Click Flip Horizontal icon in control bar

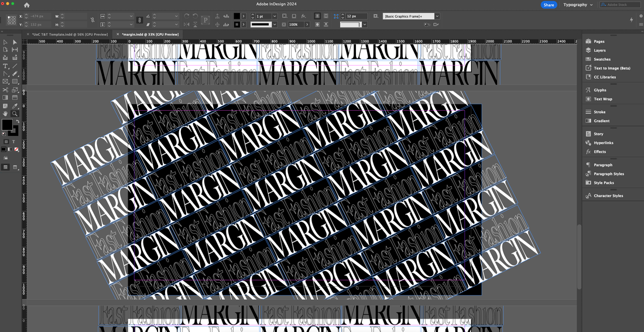[x=187, y=24]
